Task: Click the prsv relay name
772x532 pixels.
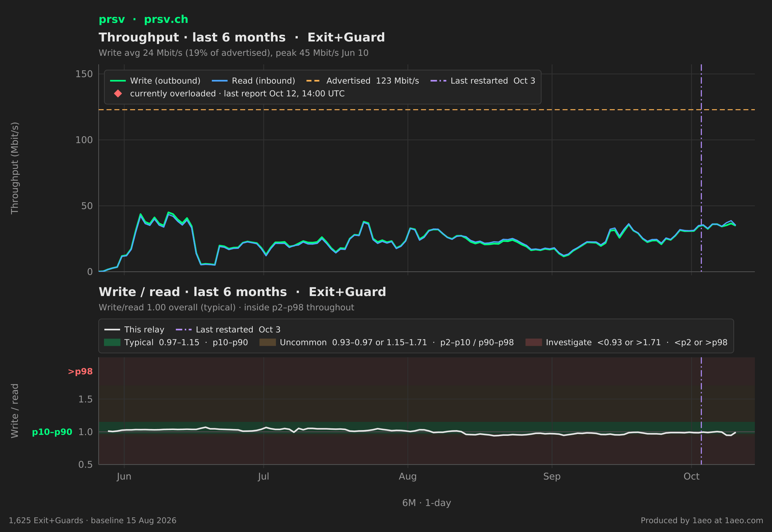Action: coord(112,19)
